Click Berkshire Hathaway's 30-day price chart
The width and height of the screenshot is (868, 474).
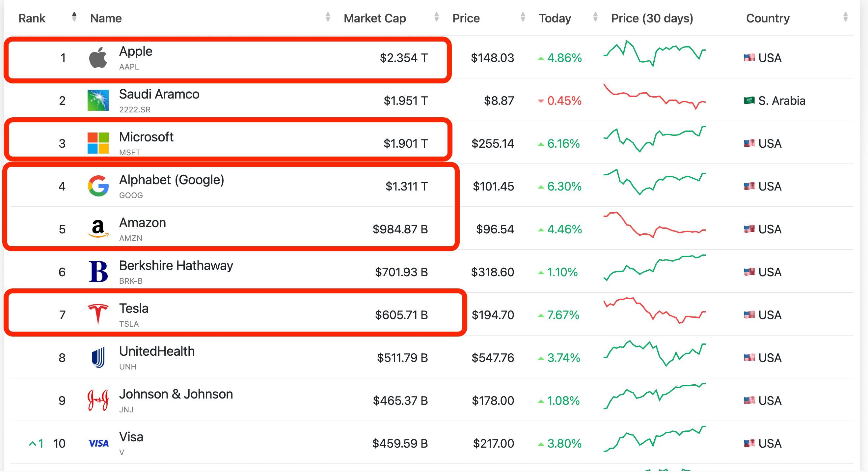click(x=654, y=268)
